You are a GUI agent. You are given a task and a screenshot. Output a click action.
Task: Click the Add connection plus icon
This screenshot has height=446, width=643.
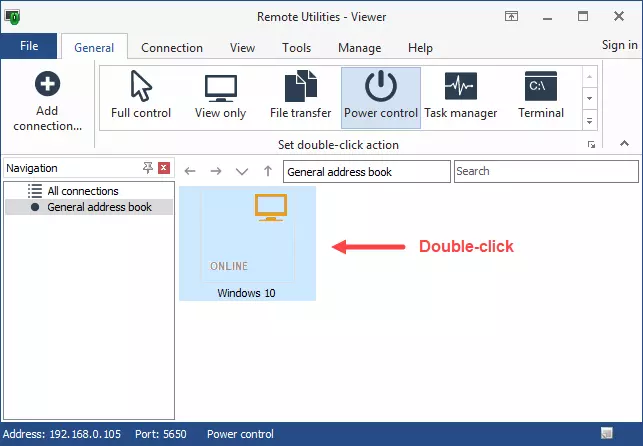coord(47,85)
